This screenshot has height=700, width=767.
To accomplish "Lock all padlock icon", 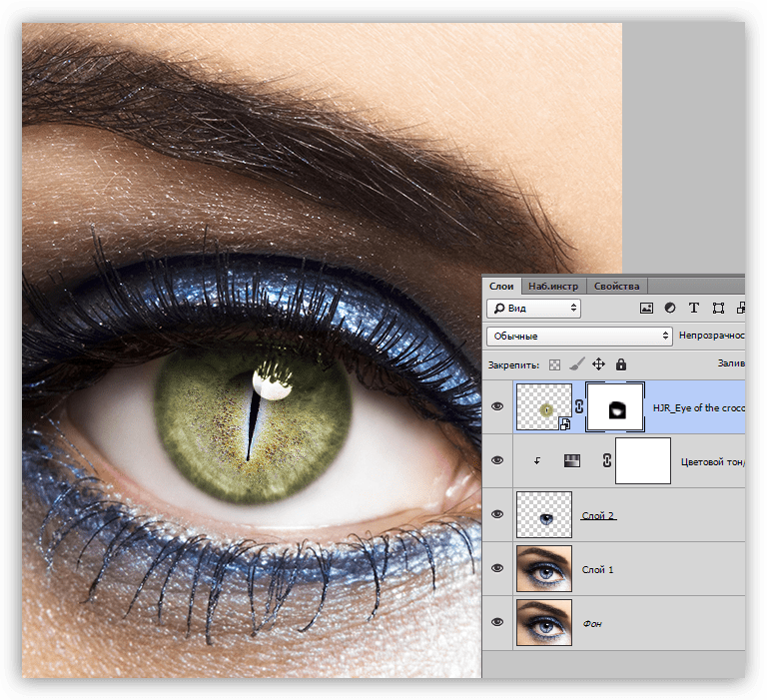I will [x=621, y=364].
